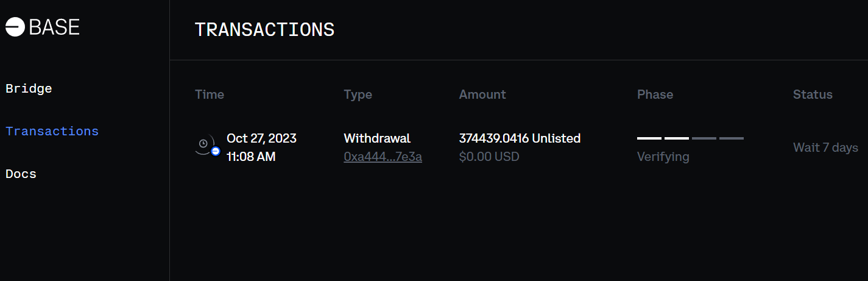This screenshot has width=868, height=281.
Task: Click the pending clock status icon
Action: tap(204, 144)
